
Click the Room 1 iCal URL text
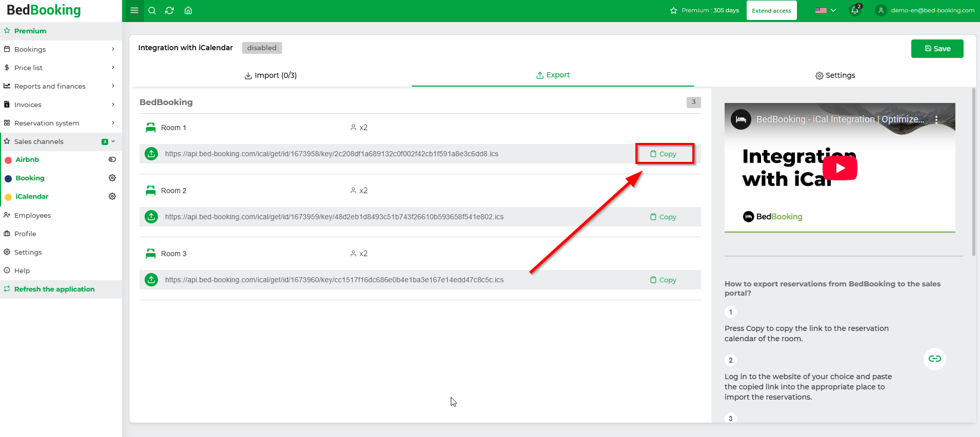pos(331,154)
